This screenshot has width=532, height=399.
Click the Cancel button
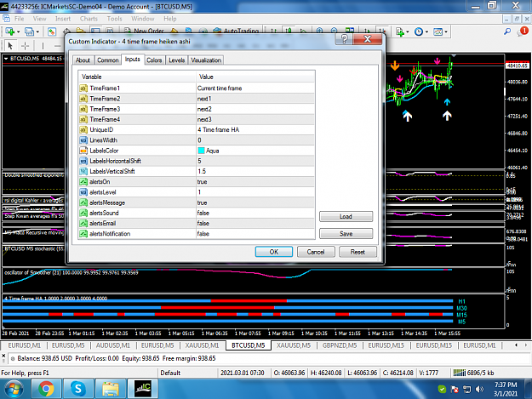(x=316, y=252)
